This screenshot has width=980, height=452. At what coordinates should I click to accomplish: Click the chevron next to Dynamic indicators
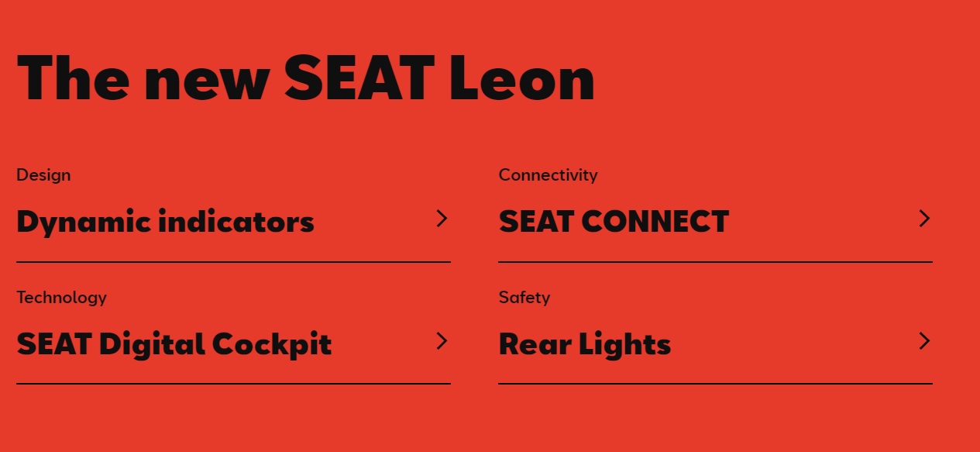click(442, 219)
